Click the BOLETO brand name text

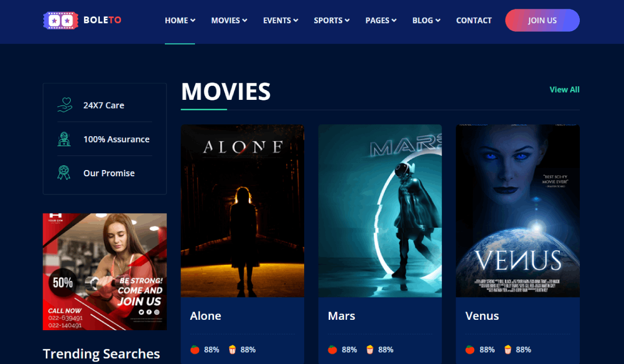point(102,20)
